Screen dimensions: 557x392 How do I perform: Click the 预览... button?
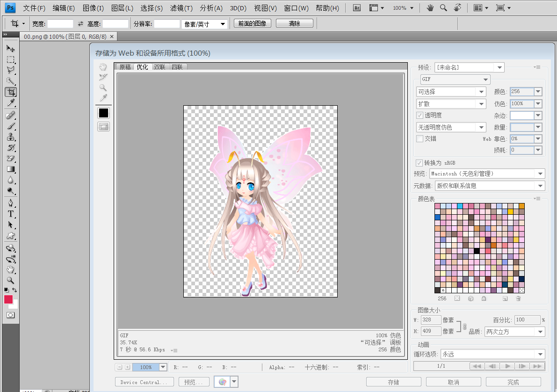point(194,382)
